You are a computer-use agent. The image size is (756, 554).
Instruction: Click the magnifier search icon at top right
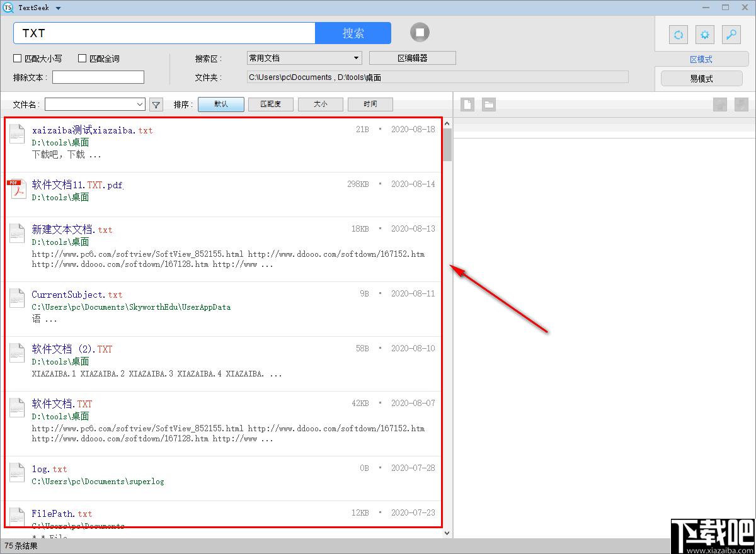click(x=731, y=35)
